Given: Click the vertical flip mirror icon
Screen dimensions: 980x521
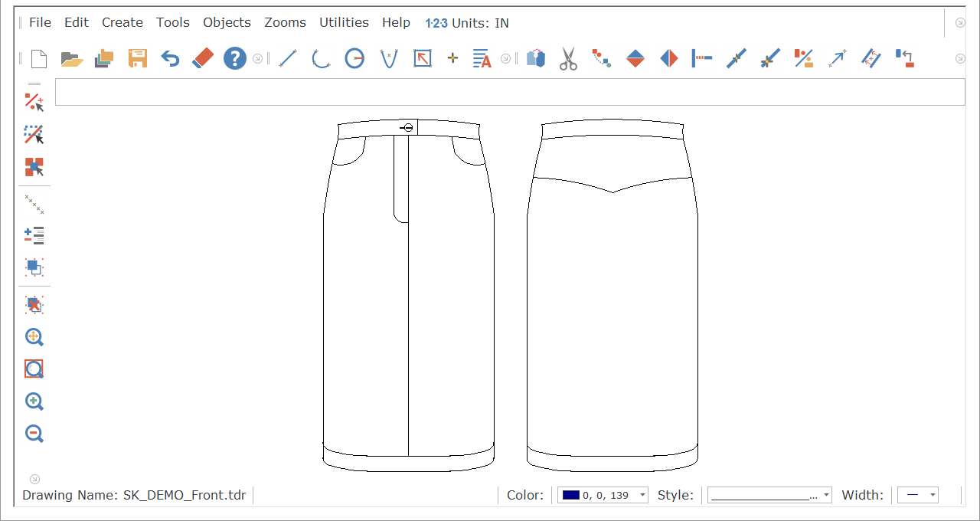Looking at the screenshot, I should pos(635,58).
